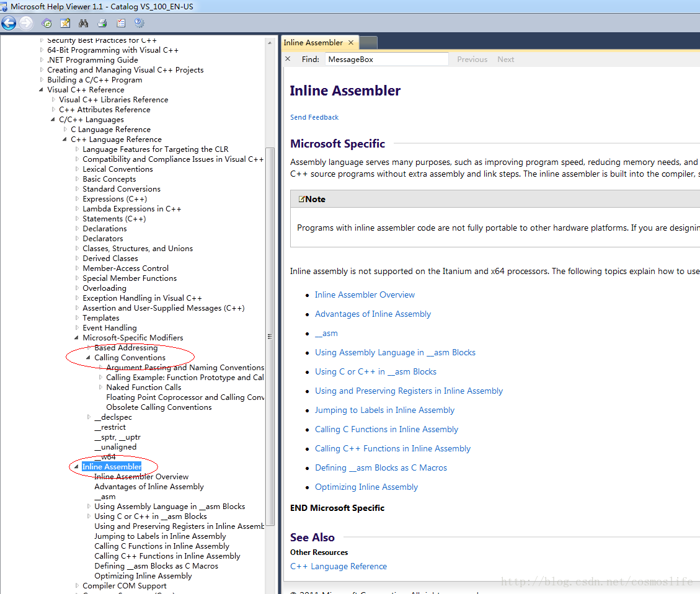This screenshot has height=594, width=700.
Task: Open C++ Language Reference link under See Also
Action: (339, 566)
